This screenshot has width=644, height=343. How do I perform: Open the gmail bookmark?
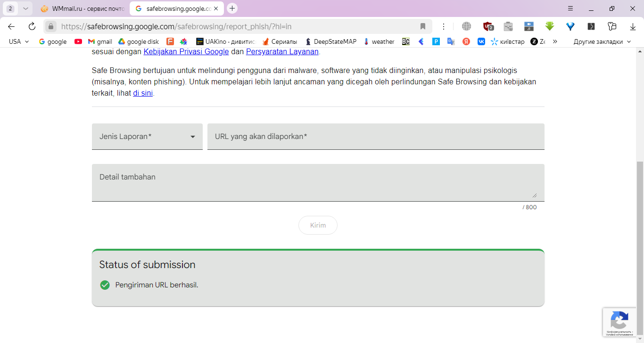coord(100,41)
